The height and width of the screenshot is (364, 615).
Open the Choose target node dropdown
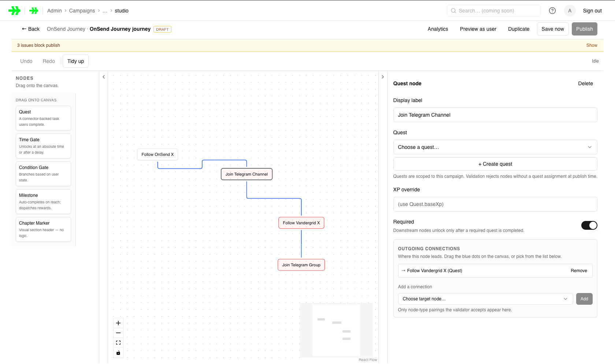pyautogui.click(x=485, y=299)
